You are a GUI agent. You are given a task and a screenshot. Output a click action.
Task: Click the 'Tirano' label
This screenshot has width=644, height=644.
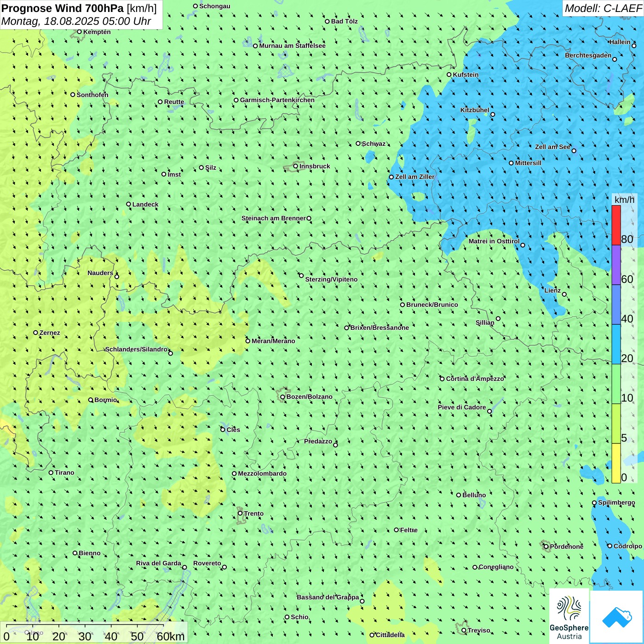(64, 472)
